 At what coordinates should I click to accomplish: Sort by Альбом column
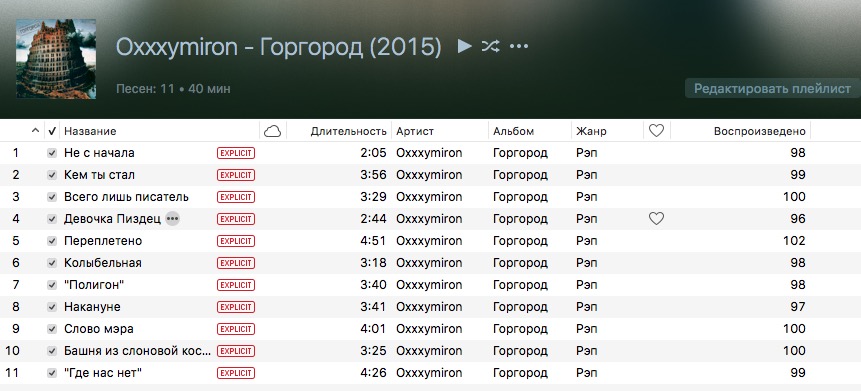pyautogui.click(x=513, y=131)
